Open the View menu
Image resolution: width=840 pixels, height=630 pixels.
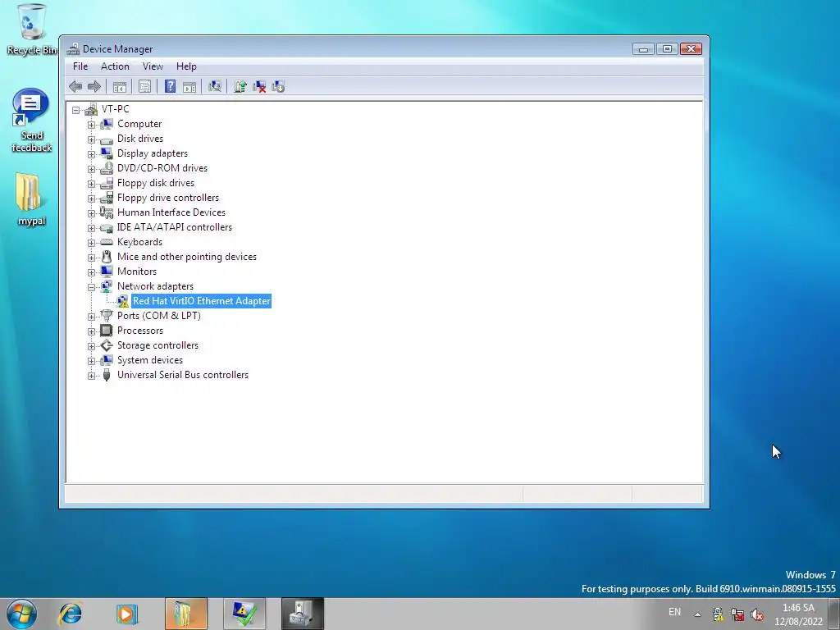tap(153, 66)
